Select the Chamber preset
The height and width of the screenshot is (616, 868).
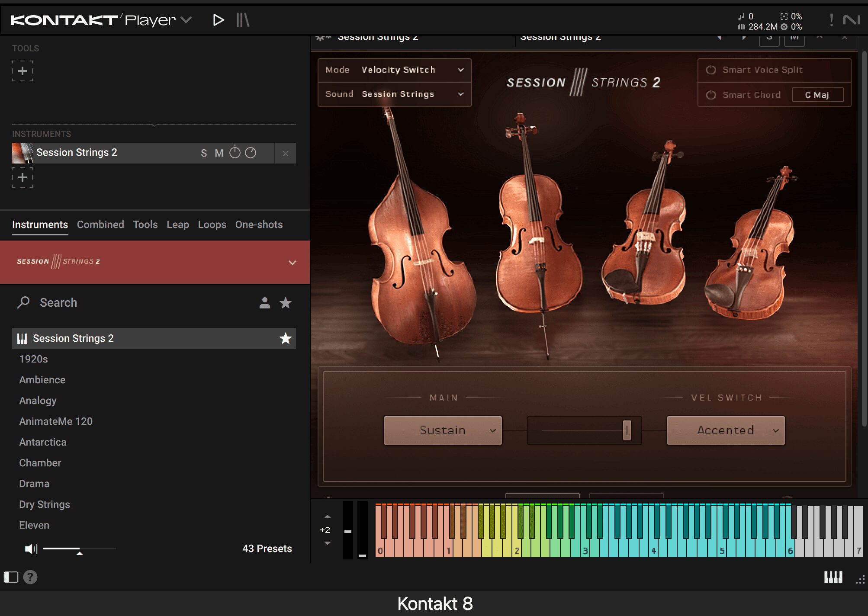(x=40, y=463)
